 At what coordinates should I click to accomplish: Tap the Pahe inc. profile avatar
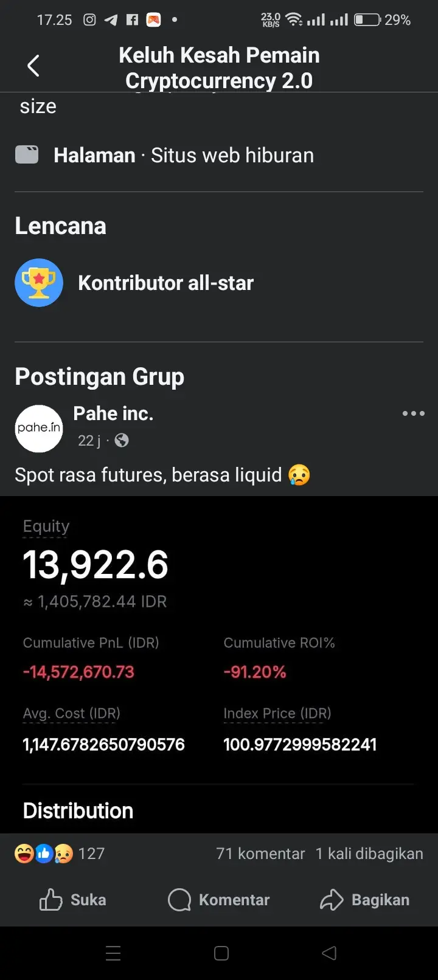pyautogui.click(x=39, y=429)
